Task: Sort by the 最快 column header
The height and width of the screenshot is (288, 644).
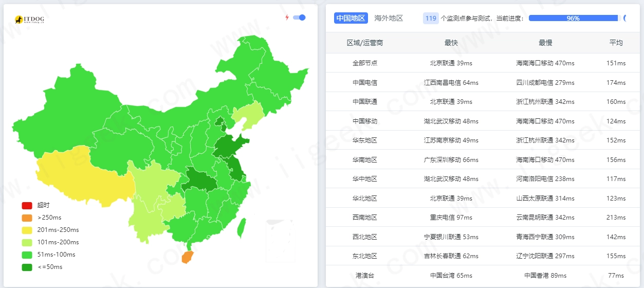Action: coord(451,43)
